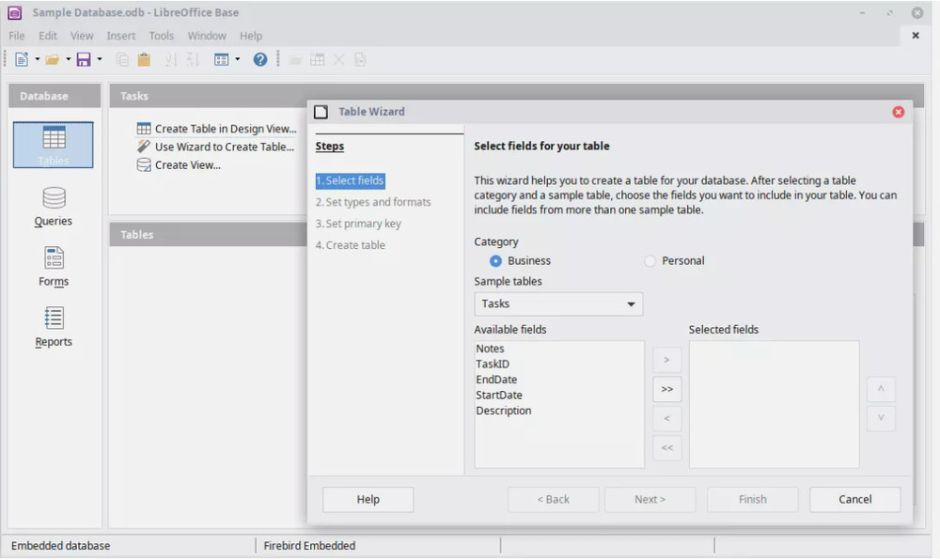Click the Cancel button in Table Wizard
Screen dimensions: 940x560
click(x=854, y=499)
